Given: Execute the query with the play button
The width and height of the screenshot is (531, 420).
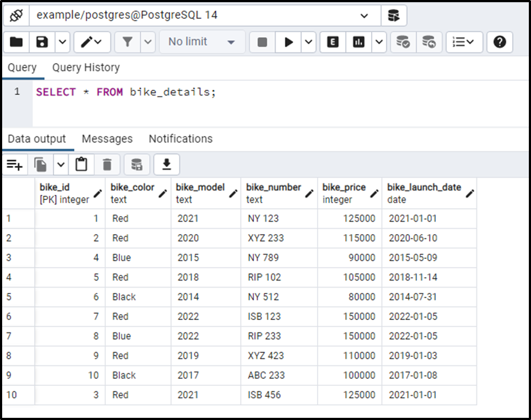Looking at the screenshot, I should coord(288,42).
